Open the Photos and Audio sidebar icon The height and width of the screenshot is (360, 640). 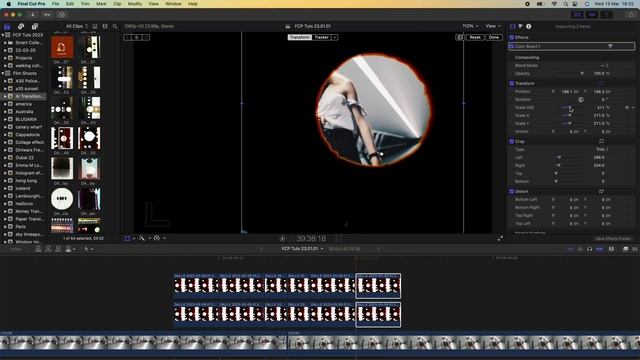(x=21, y=26)
